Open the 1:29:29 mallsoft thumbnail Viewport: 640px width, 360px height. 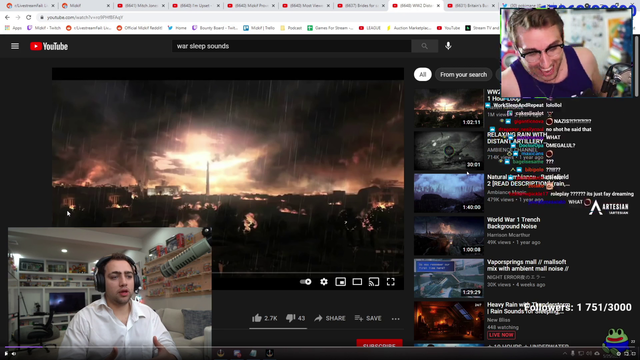click(x=449, y=278)
